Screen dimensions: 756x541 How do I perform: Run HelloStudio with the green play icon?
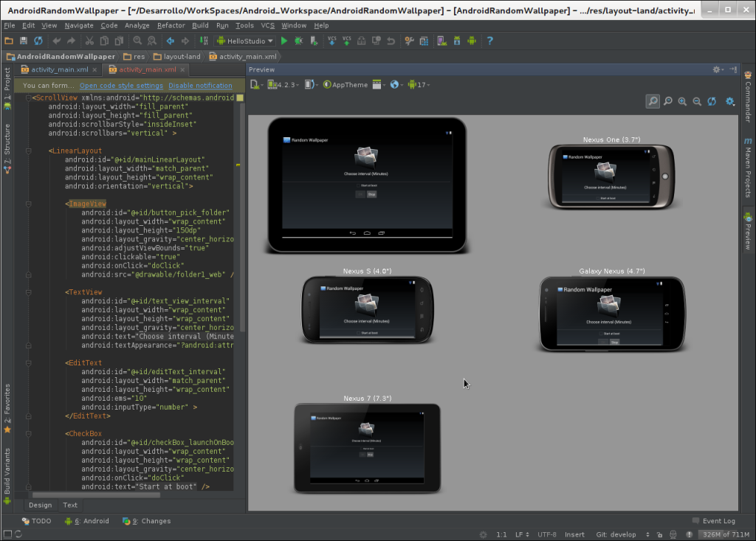coord(284,41)
